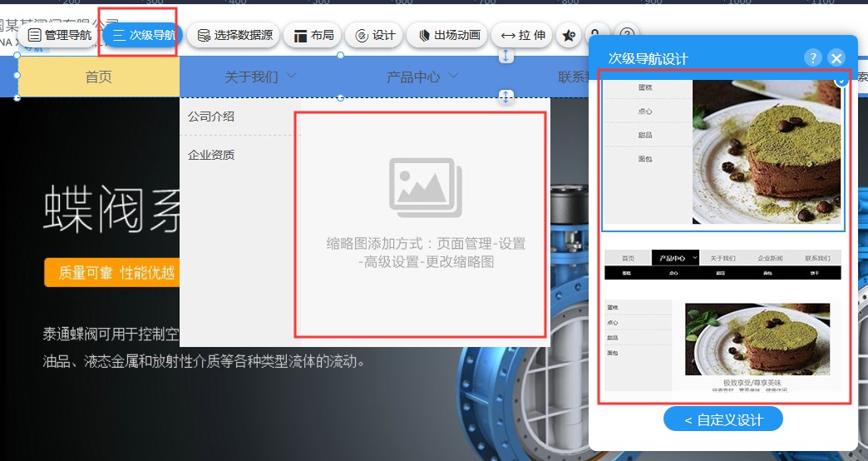Click the help icon in 次级导航设计 panel
This screenshot has height=461, width=868.
click(812, 57)
